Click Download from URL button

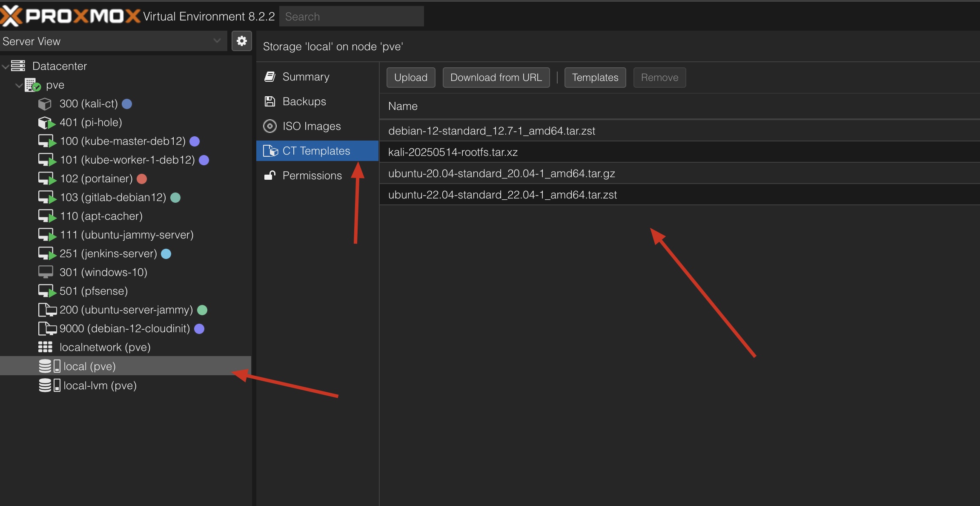click(496, 78)
